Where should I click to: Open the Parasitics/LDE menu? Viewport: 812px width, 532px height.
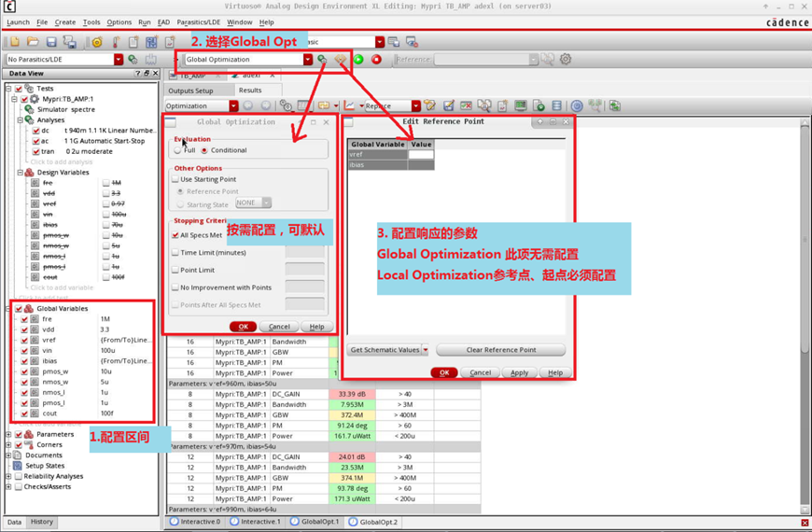pos(199,22)
